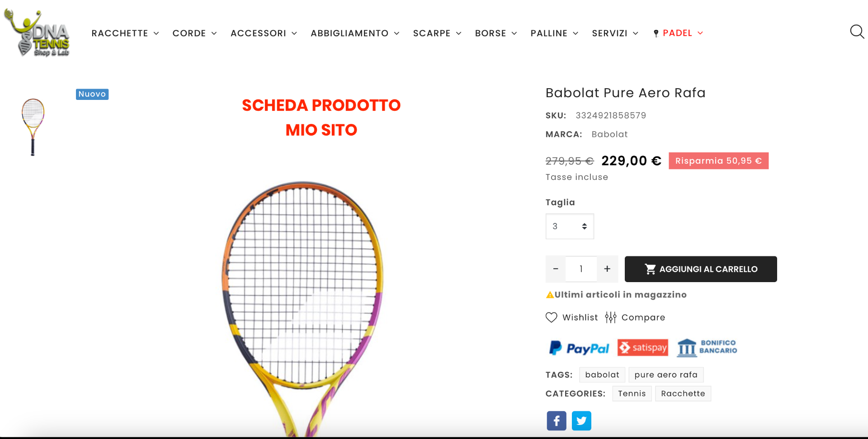
Task: Add racket to Wishlist heart
Action: (x=551, y=317)
